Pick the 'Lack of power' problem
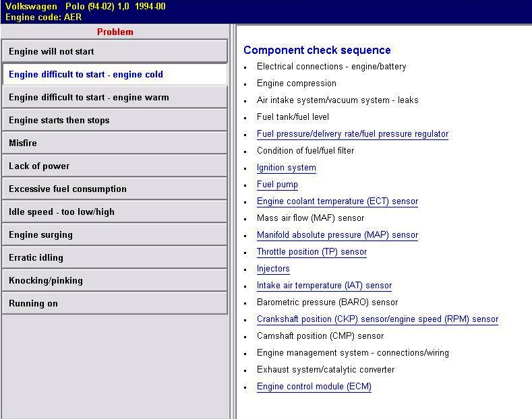The image size is (532, 419). coord(115,166)
